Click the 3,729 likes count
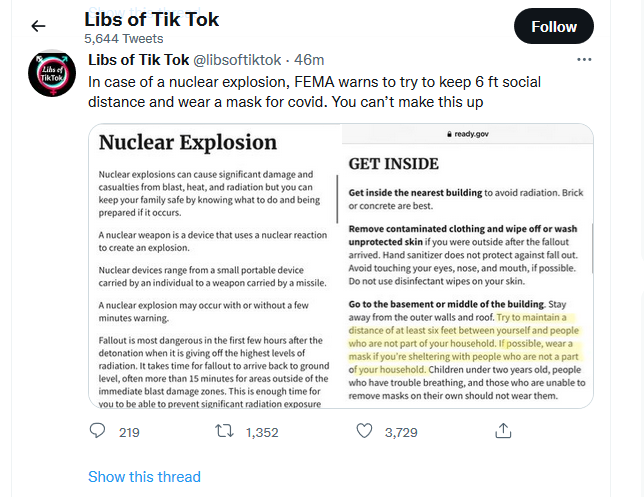Image resolution: width=644 pixels, height=497 pixels. 400,432
